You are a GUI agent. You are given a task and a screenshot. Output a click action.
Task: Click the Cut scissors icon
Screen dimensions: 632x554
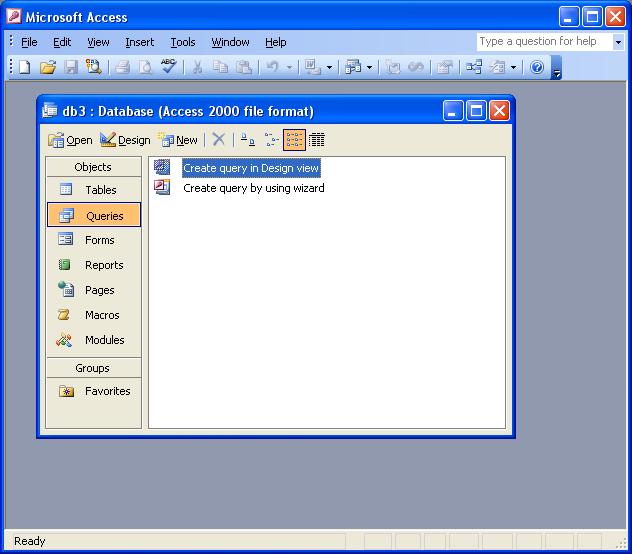[197, 67]
